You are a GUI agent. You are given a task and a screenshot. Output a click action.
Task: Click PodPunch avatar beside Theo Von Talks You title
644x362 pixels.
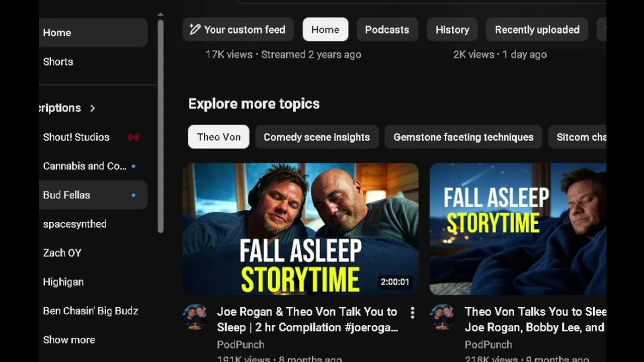[x=442, y=316]
